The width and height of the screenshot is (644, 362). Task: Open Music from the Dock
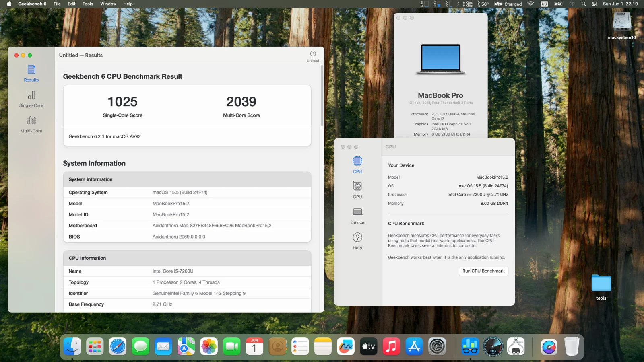391,346
